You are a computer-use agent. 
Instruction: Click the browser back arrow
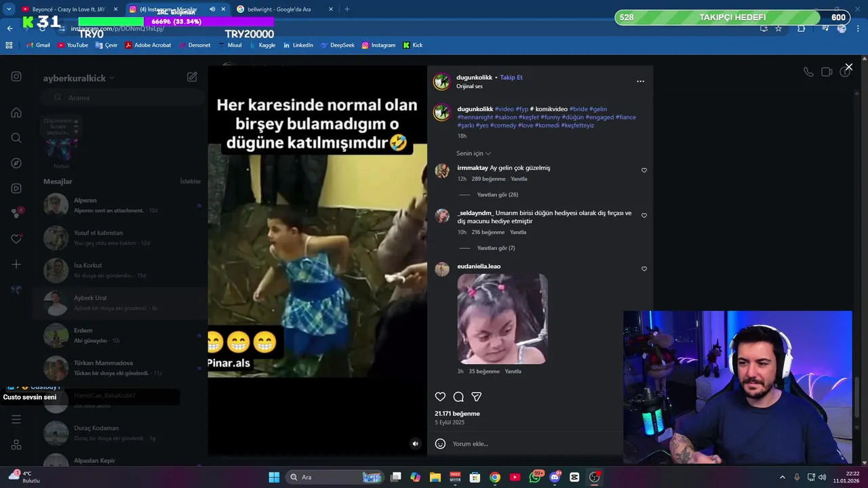coord(9,28)
